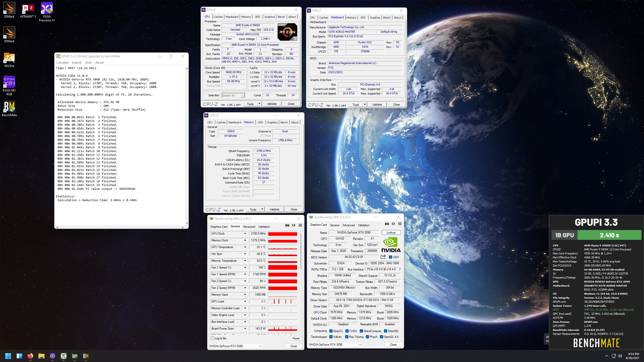Enable the Log to file checkbox
The width and height of the screenshot is (644, 362).
click(212, 338)
